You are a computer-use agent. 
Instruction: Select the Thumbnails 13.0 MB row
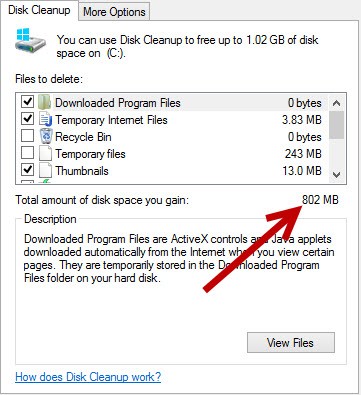click(172, 171)
